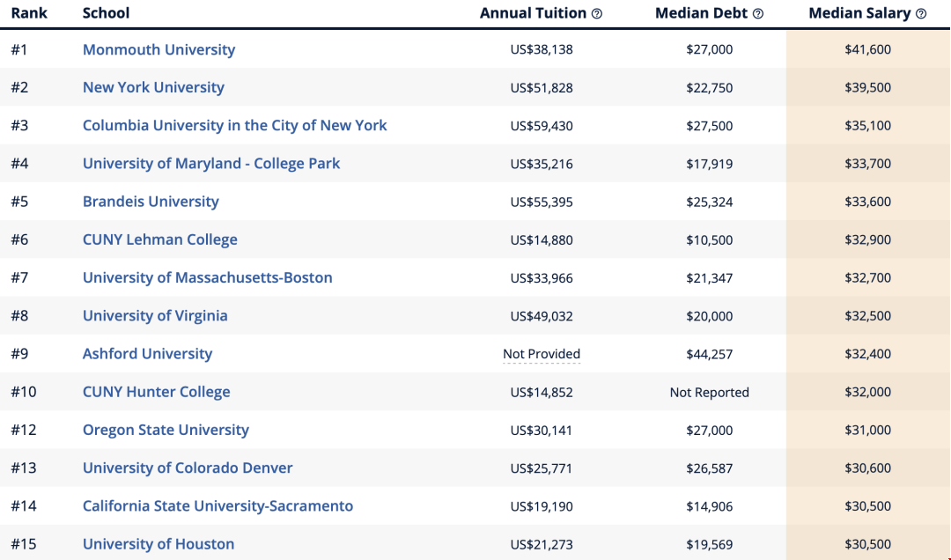Viewport: 951px width, 560px height.
Task: Open the Brandeis University page
Action: pos(151,202)
